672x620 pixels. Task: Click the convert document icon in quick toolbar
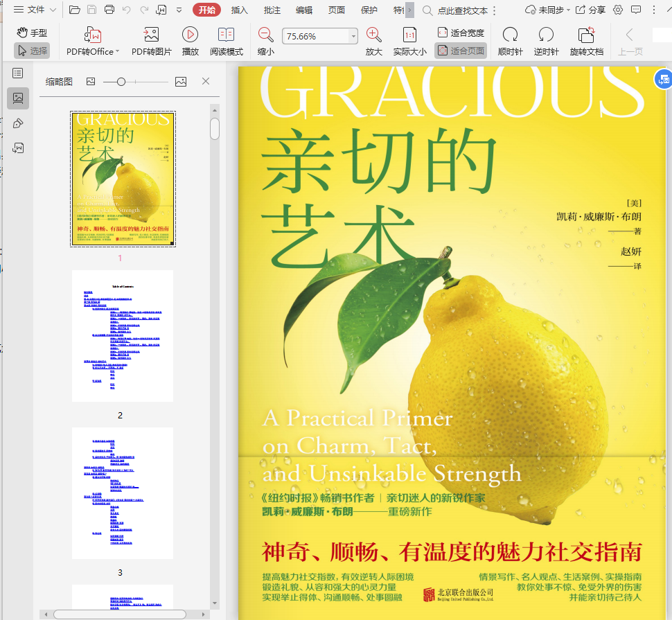pos(161,10)
